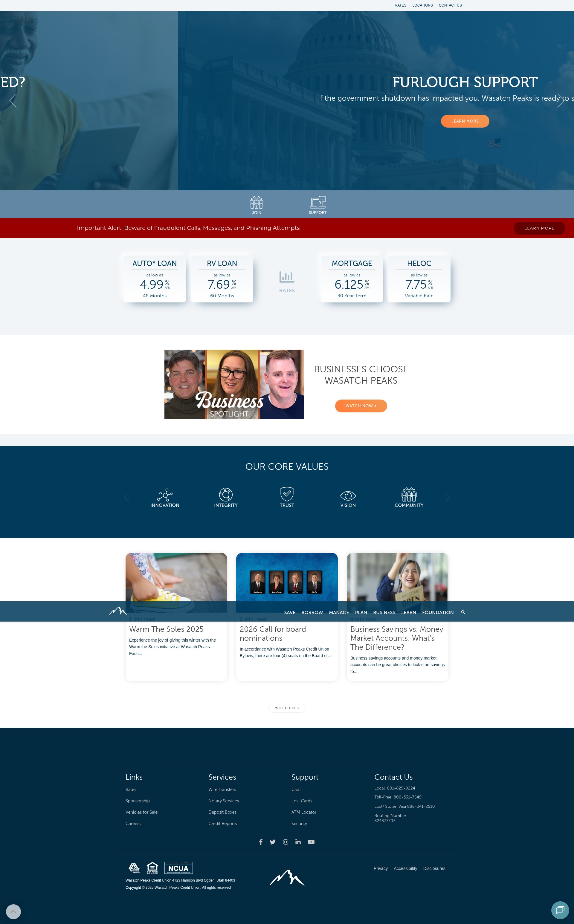574x924 pixels.
Task: Click LOCATIONS in the top utility bar
Action: point(422,5)
